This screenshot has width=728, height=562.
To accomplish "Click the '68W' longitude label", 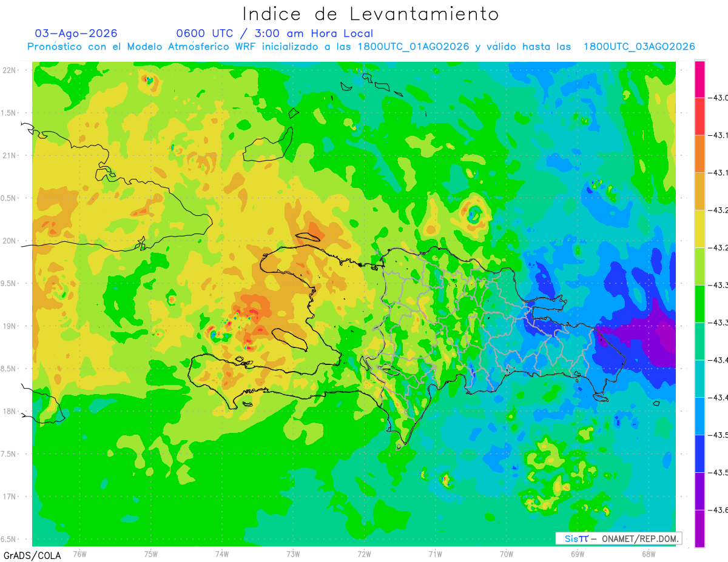I will pos(649,554).
